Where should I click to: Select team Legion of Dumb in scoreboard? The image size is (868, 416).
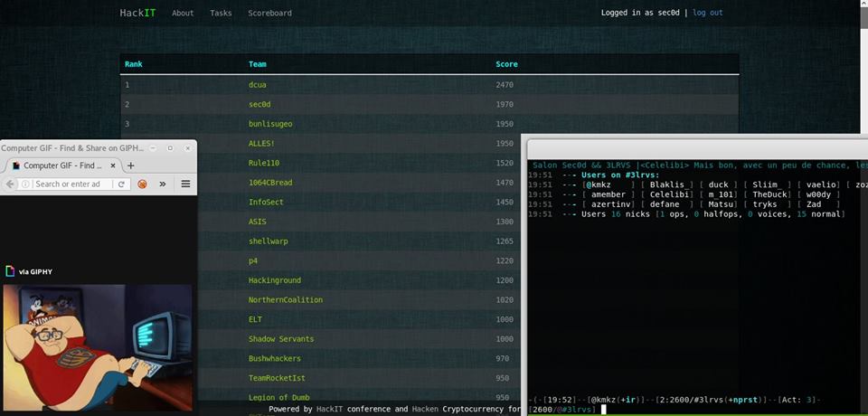click(x=279, y=397)
